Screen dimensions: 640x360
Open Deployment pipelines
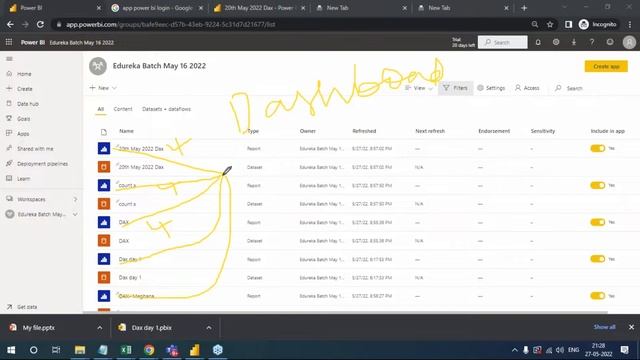pos(42,164)
